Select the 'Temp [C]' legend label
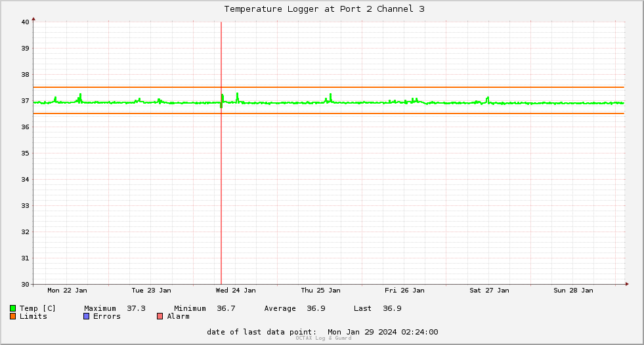Screen dimensions: 644x345 (x=37, y=308)
